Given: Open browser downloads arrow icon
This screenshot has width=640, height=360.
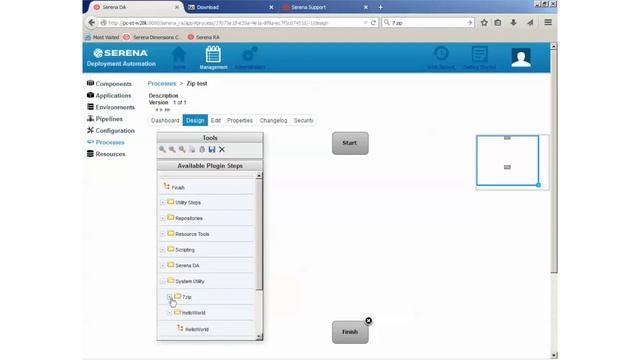Looking at the screenshot, I should 513,23.
